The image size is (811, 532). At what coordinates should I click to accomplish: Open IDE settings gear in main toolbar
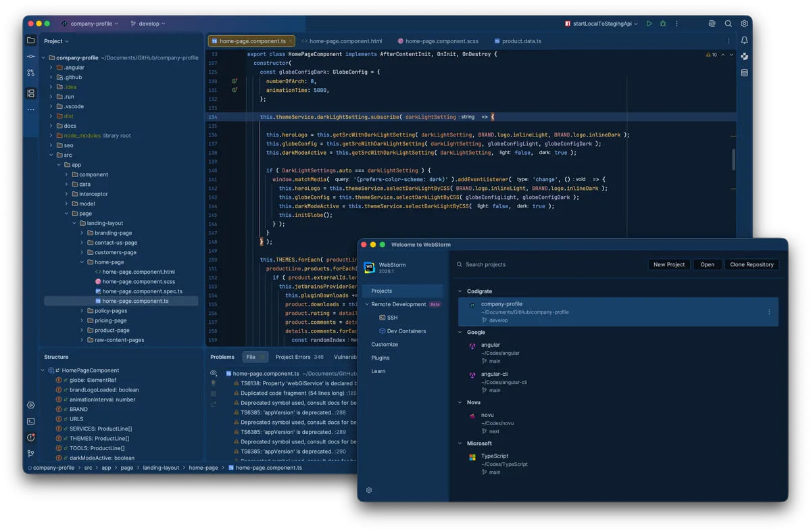coord(744,24)
